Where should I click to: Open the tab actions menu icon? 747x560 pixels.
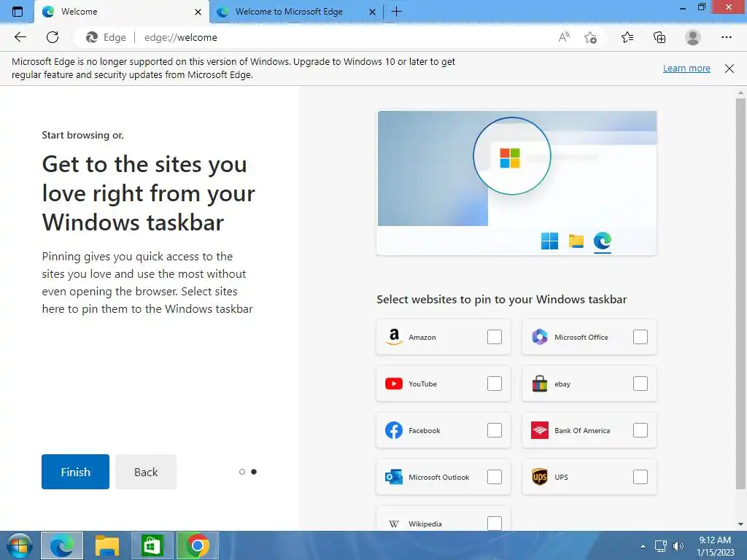tap(18, 12)
